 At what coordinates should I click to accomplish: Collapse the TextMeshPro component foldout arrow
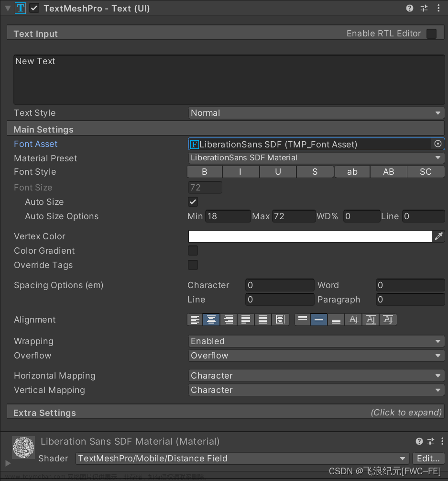tap(8, 8)
